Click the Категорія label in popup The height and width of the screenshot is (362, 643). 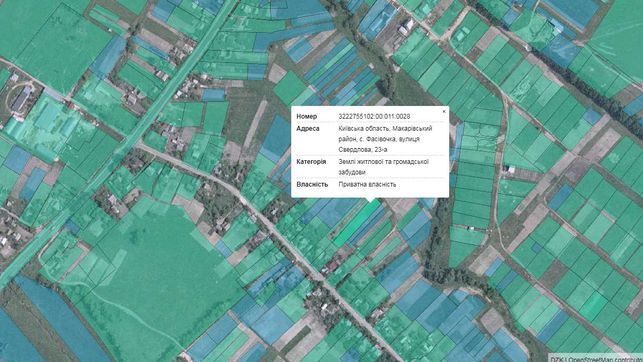coord(311,162)
